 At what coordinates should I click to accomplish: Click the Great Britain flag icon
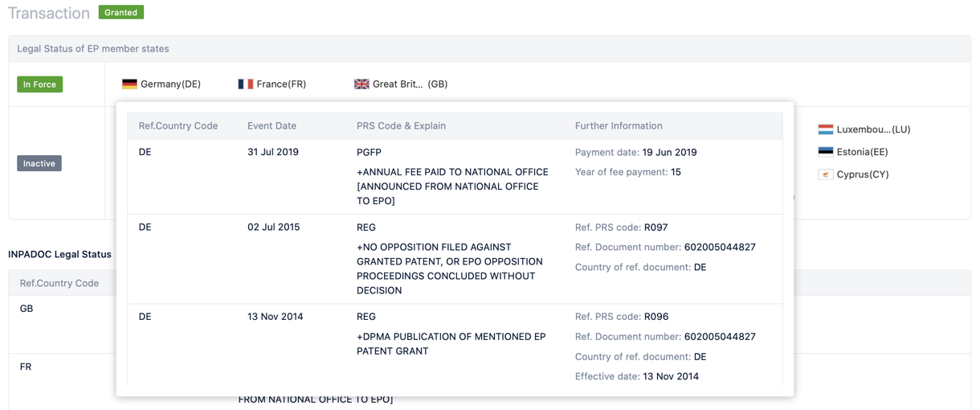click(x=362, y=84)
